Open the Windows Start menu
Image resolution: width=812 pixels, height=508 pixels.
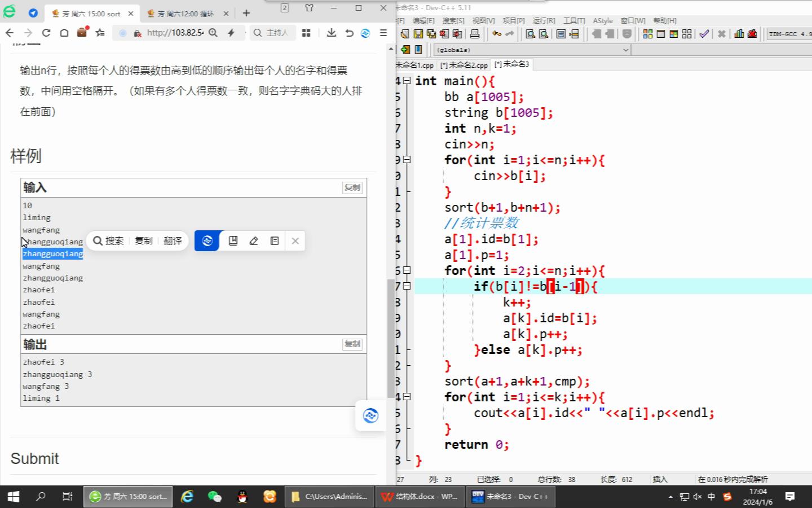tap(13, 497)
